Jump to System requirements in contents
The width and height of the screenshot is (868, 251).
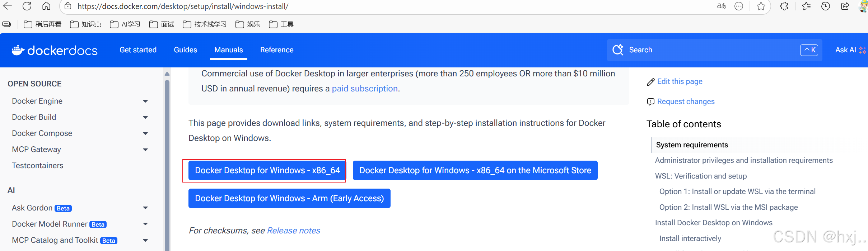click(x=692, y=145)
